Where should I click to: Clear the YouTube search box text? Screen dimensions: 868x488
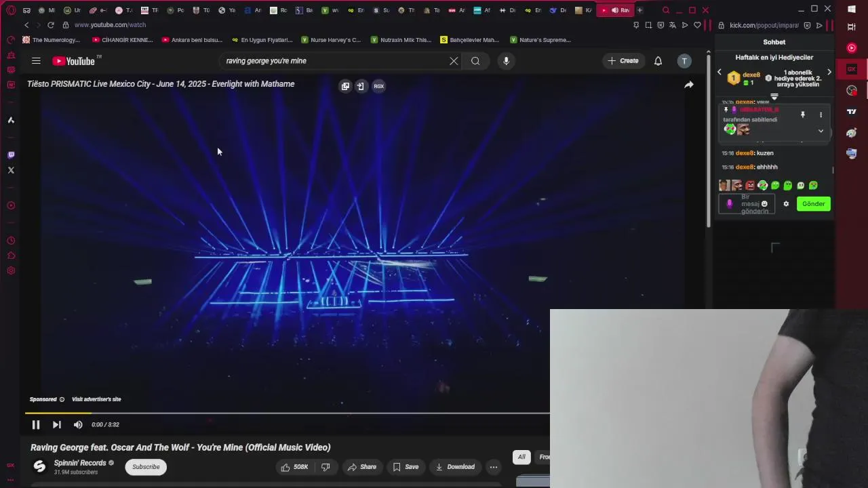pos(454,61)
